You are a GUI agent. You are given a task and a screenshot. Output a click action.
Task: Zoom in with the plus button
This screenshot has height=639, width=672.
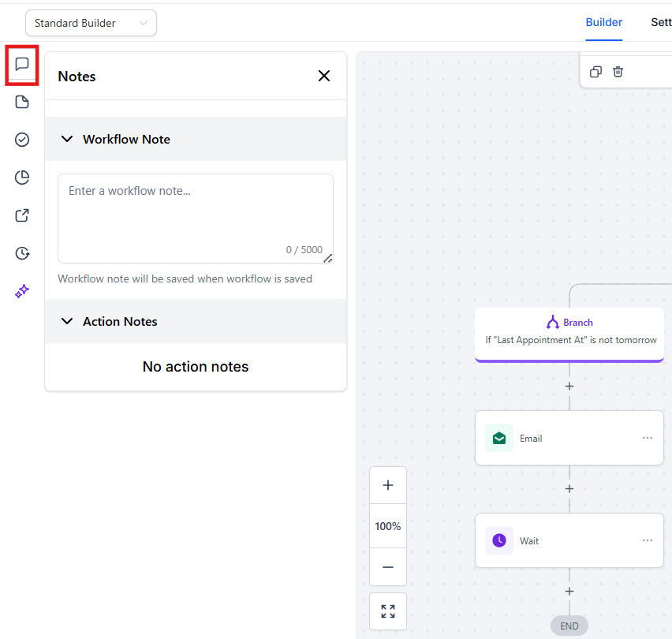coord(388,485)
